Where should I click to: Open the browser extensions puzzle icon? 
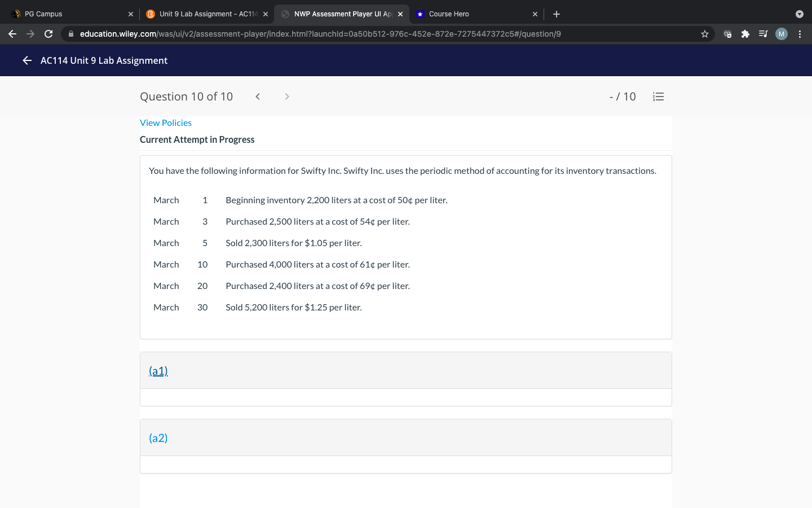tap(745, 34)
